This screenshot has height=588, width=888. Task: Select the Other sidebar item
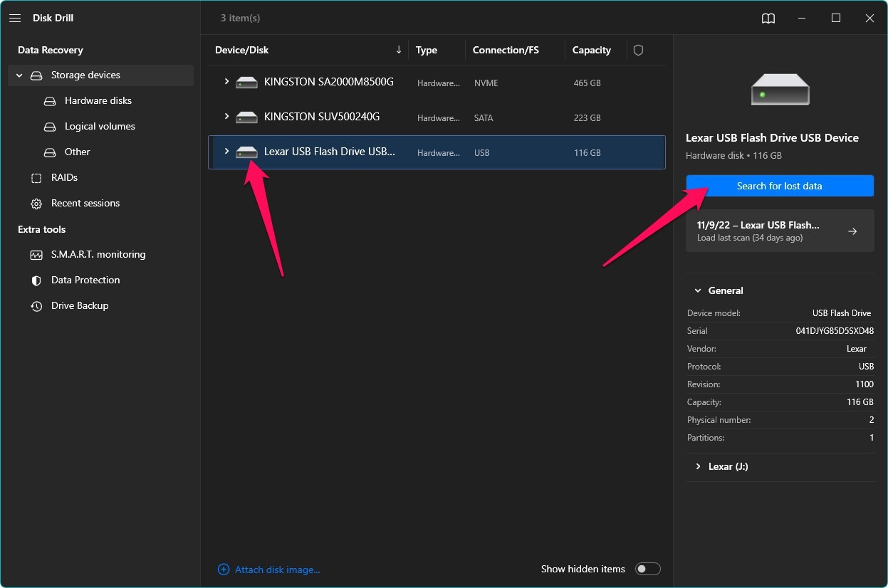tap(78, 152)
